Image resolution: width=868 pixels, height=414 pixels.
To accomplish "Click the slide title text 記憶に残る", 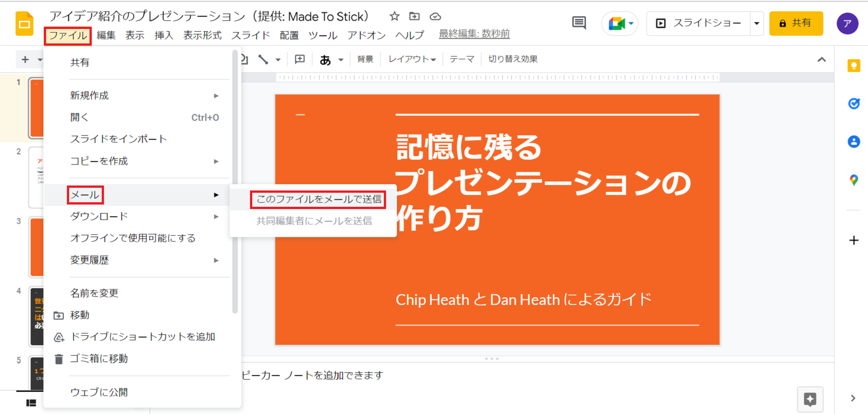I will tap(468, 148).
